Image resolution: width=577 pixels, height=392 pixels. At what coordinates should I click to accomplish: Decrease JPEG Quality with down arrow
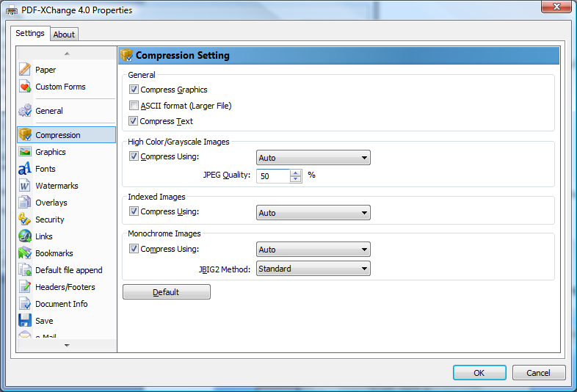tap(296, 179)
